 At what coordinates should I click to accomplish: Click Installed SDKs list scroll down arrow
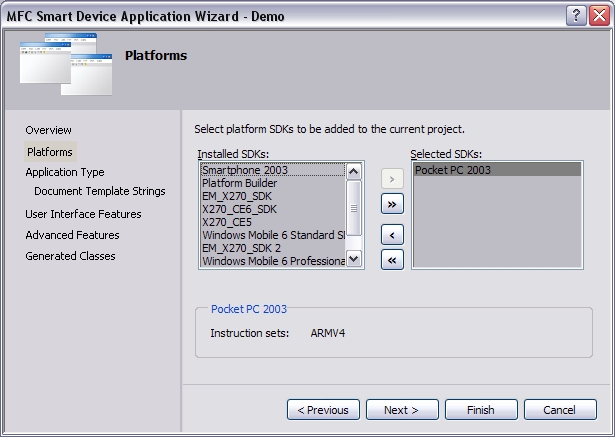[354, 259]
